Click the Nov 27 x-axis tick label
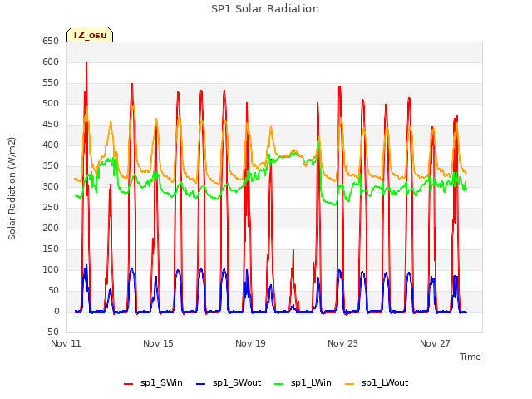Screen dimensions: 532x399 click(x=435, y=343)
